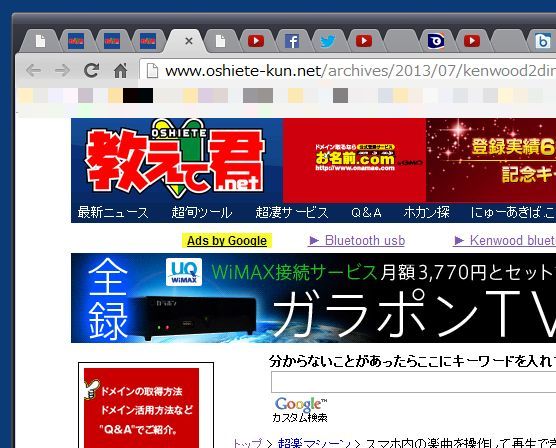Image resolution: width=556 pixels, height=448 pixels.
Task: Open 最新ニュース in the site navigation
Action: 113,212
